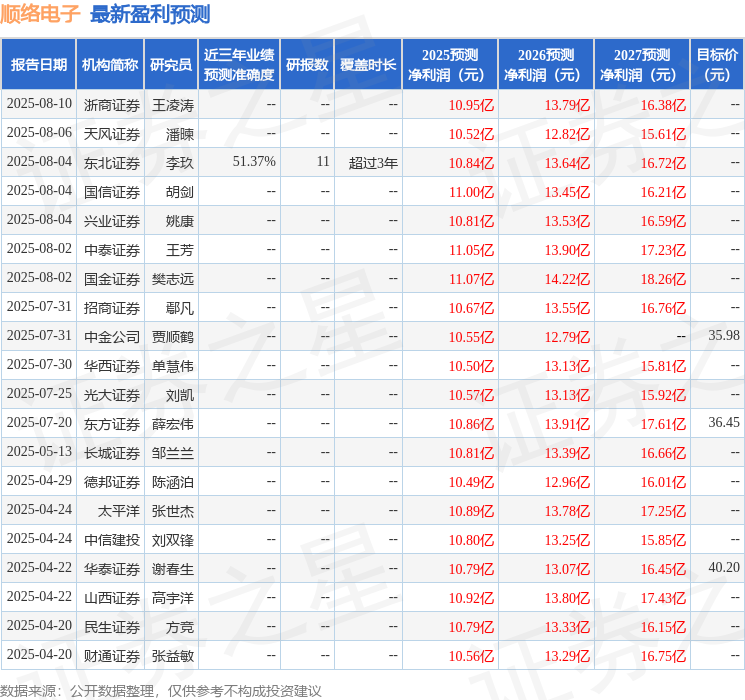Click the 中信建投 institution cell
The height and width of the screenshot is (700, 745).
pyautogui.click(x=112, y=540)
